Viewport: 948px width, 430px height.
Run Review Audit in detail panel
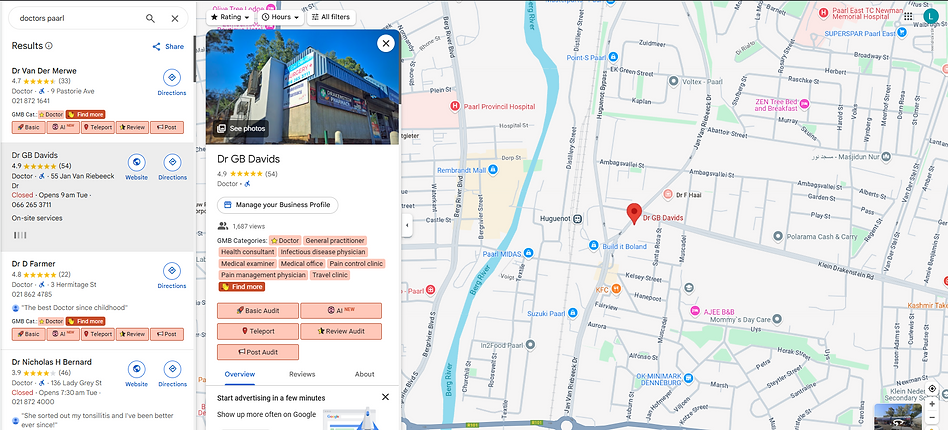coord(341,331)
